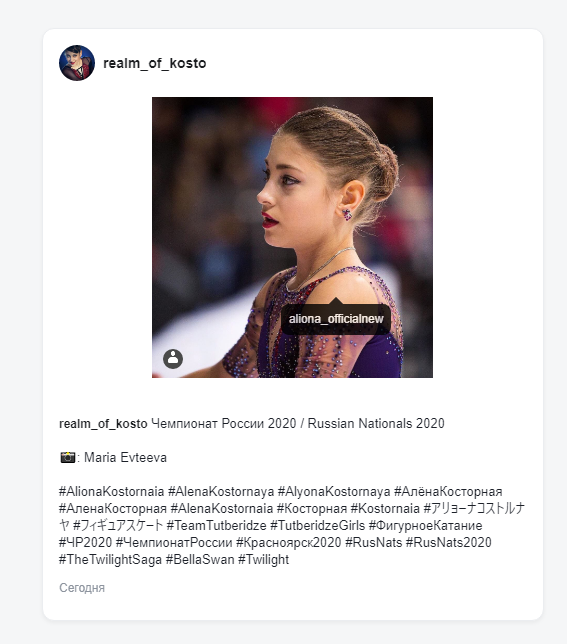Open hashtag #Twilight
Screen dimensions: 567x644
[x=264, y=559]
